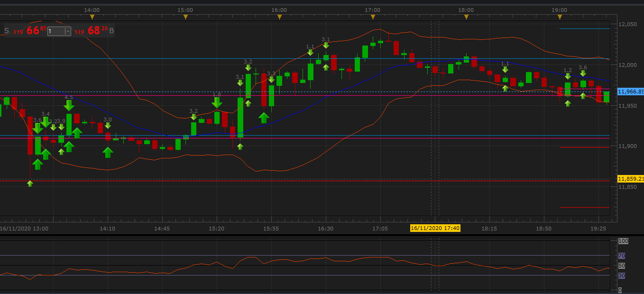
Task: Select the 15:00 orange triangle time marker
Action: click(185, 17)
